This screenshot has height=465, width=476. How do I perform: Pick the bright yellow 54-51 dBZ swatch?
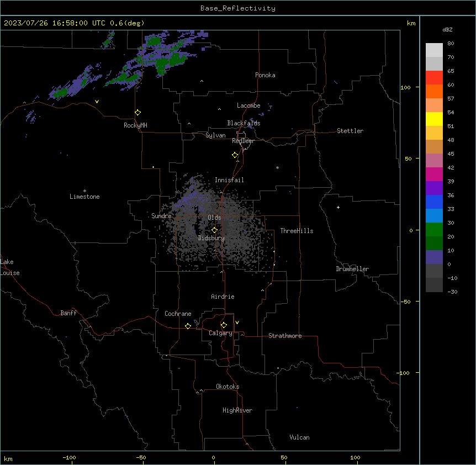coord(434,119)
